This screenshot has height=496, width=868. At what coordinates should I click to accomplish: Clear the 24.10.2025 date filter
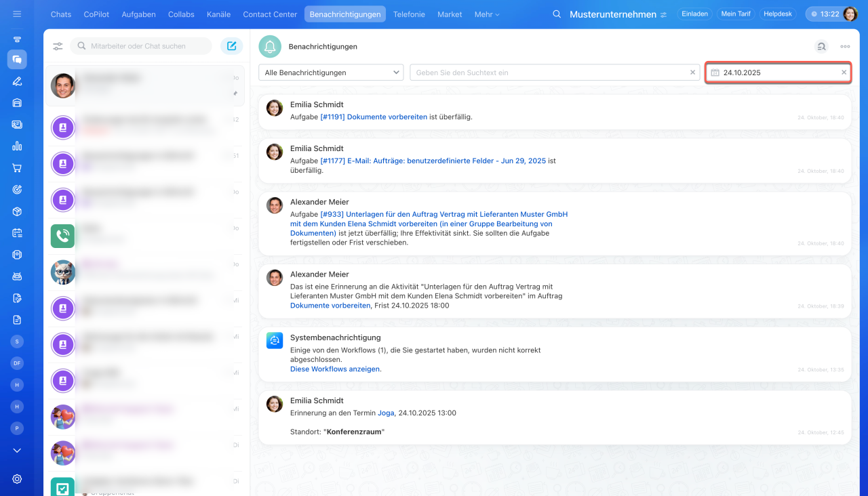coord(844,73)
